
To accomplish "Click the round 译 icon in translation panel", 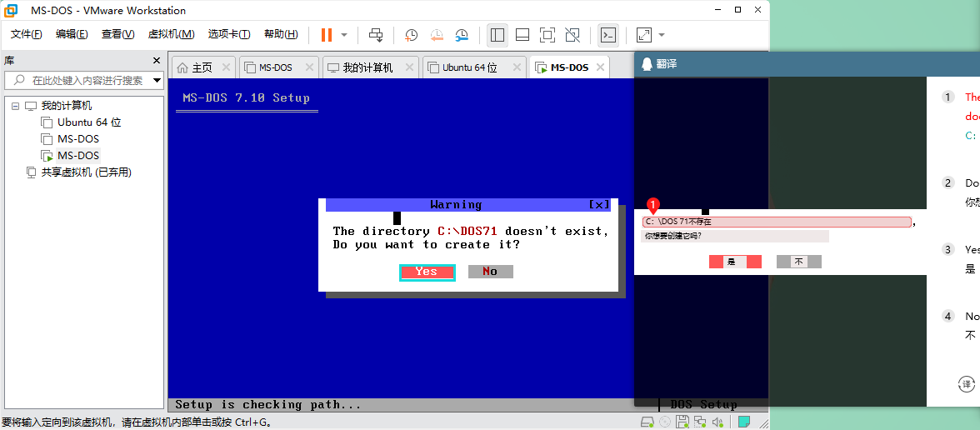I will point(967,383).
